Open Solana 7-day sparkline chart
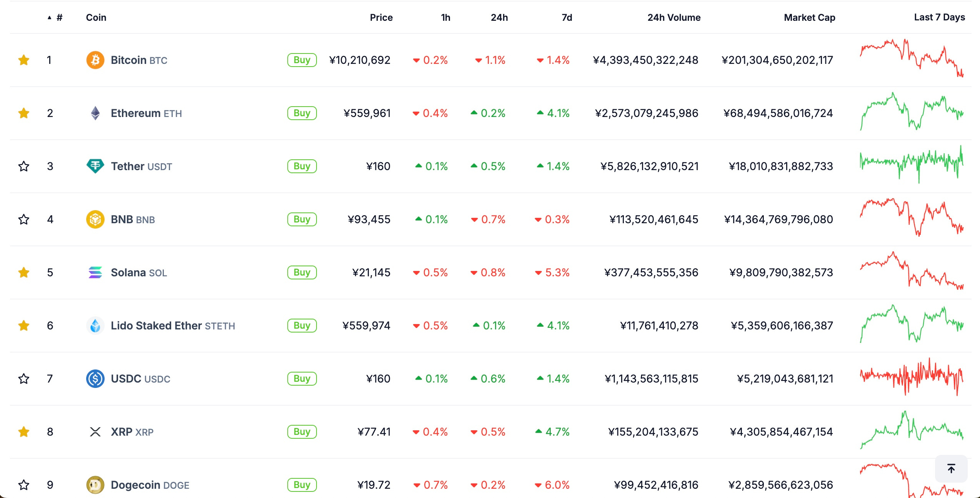The height and width of the screenshot is (498, 980). point(912,271)
